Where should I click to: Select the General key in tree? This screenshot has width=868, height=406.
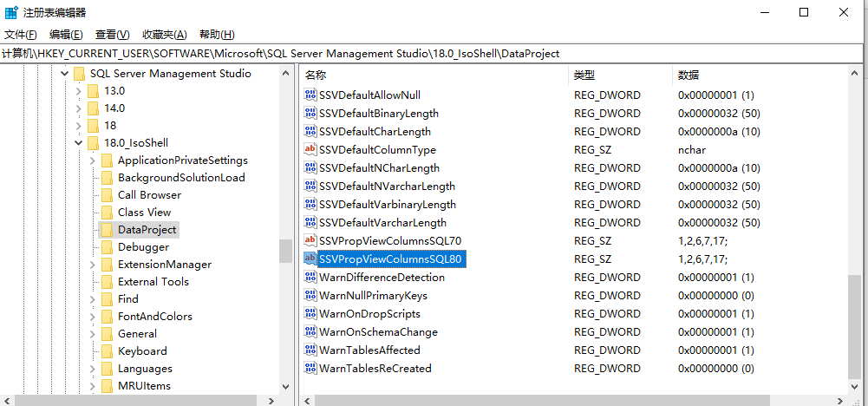(x=137, y=333)
